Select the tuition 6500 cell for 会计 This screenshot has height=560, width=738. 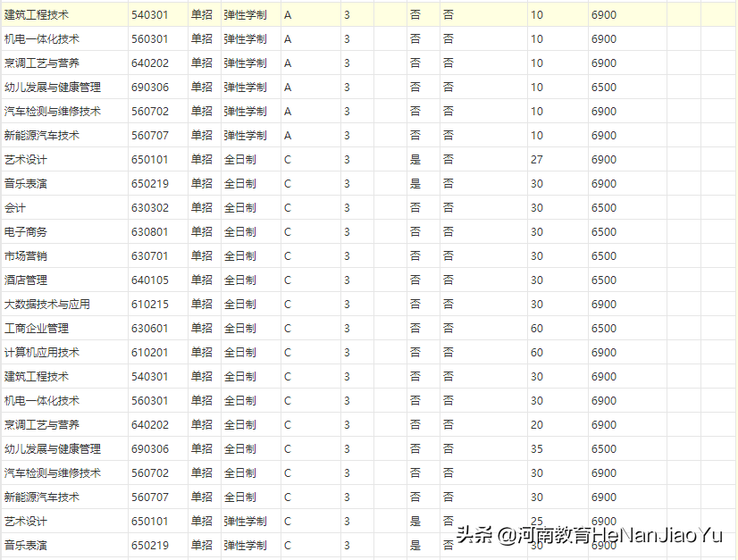pyautogui.click(x=604, y=207)
